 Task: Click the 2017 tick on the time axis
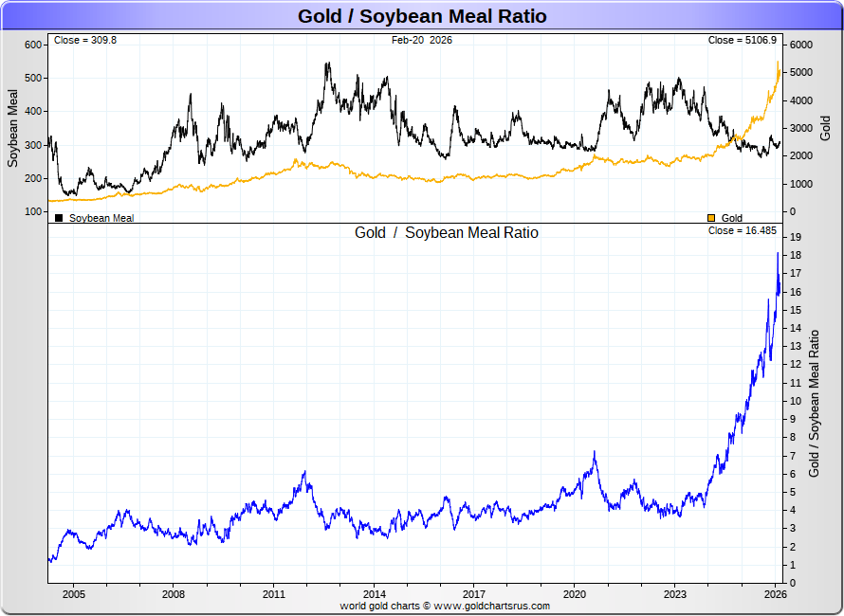(474, 594)
